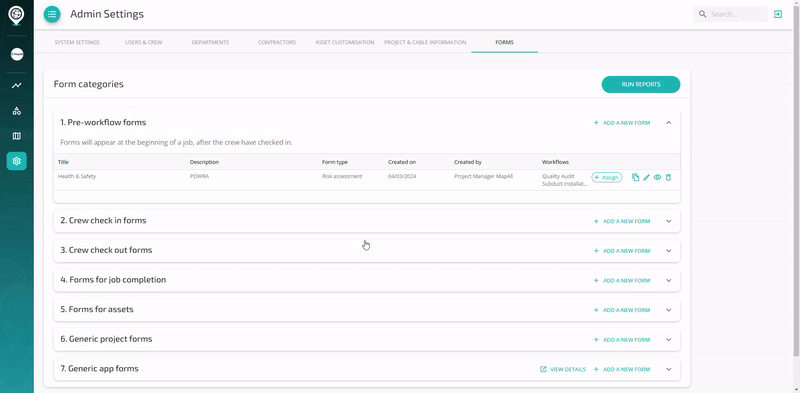This screenshot has height=393, width=800.
Task: Go to the Project & Cable Information tab
Action: (425, 42)
